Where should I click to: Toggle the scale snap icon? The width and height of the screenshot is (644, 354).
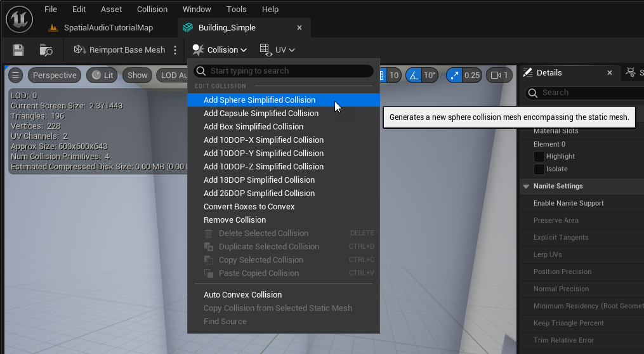454,75
